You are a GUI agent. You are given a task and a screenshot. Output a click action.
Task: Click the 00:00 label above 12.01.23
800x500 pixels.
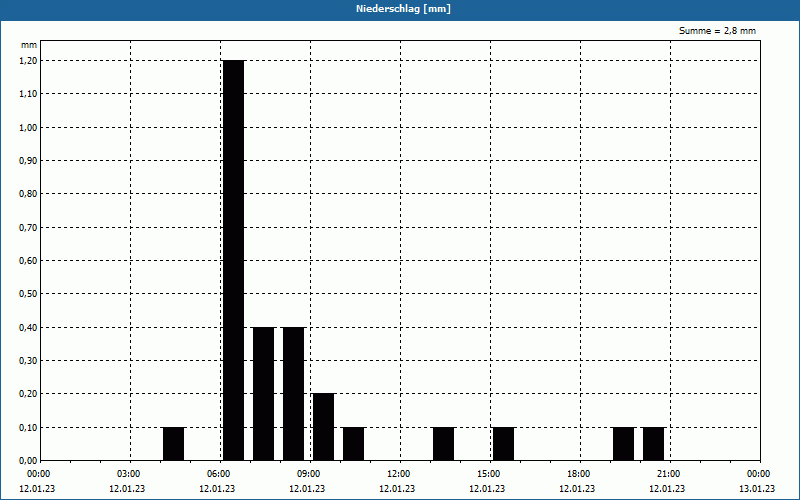(x=39, y=474)
